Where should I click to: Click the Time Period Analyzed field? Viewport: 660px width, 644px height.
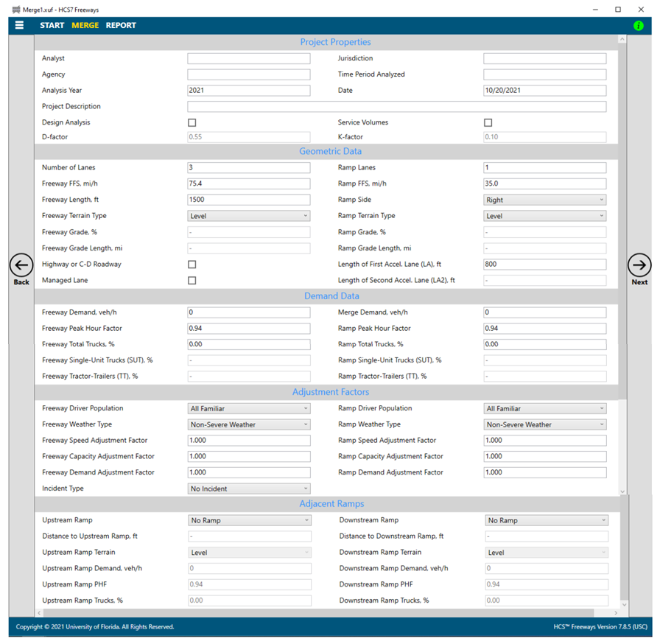[x=544, y=74]
